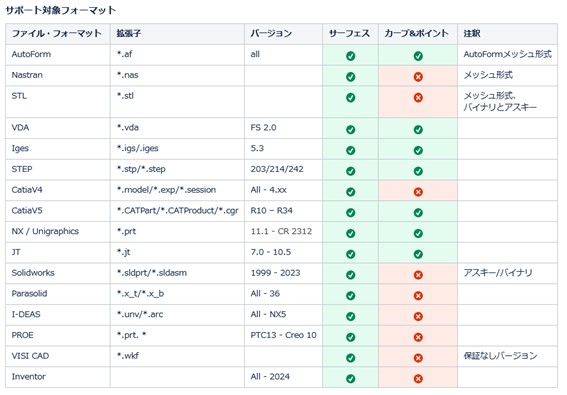Viewport: 567px width, 395px height.
Task: Click the STL surface checkmark icon
Action: [x=350, y=98]
